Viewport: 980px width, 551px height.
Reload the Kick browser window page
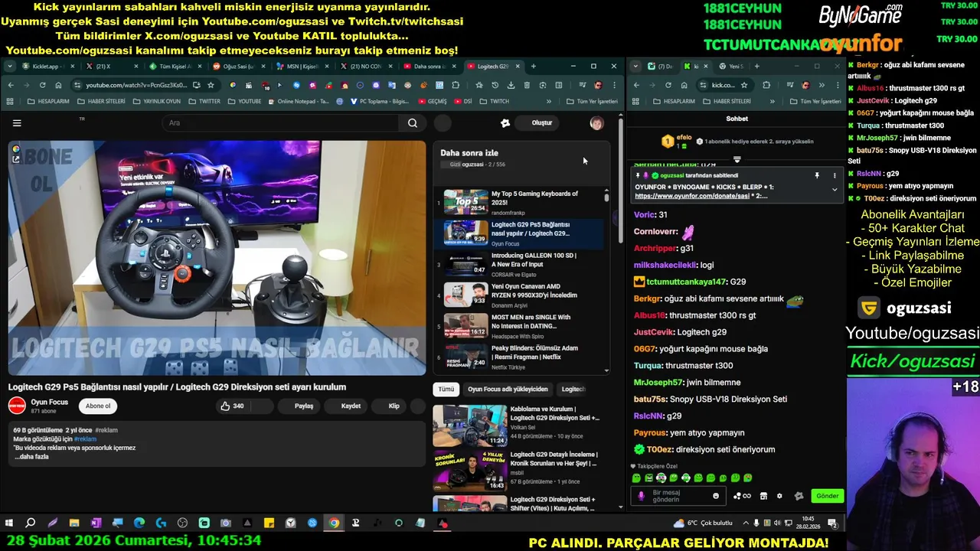coord(668,85)
